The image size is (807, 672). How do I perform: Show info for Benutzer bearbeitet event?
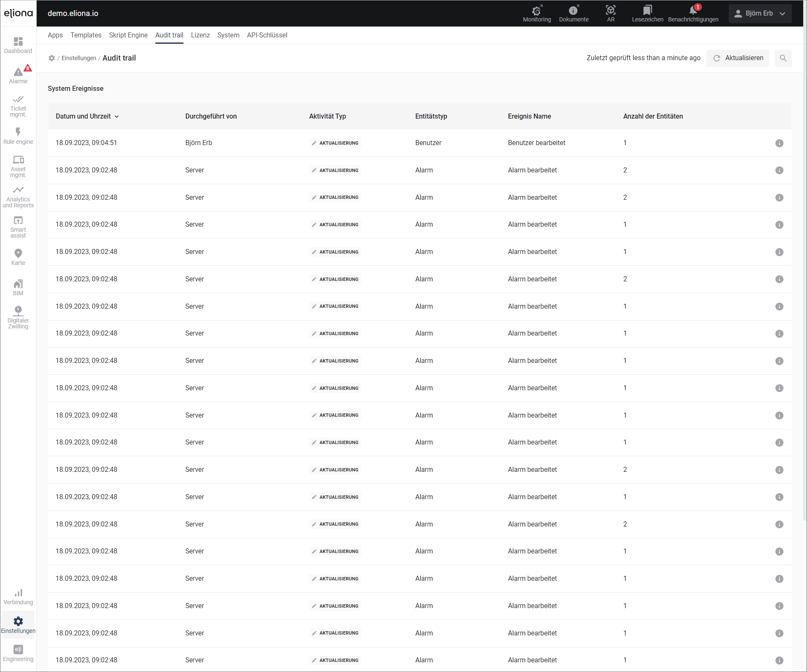(x=779, y=143)
